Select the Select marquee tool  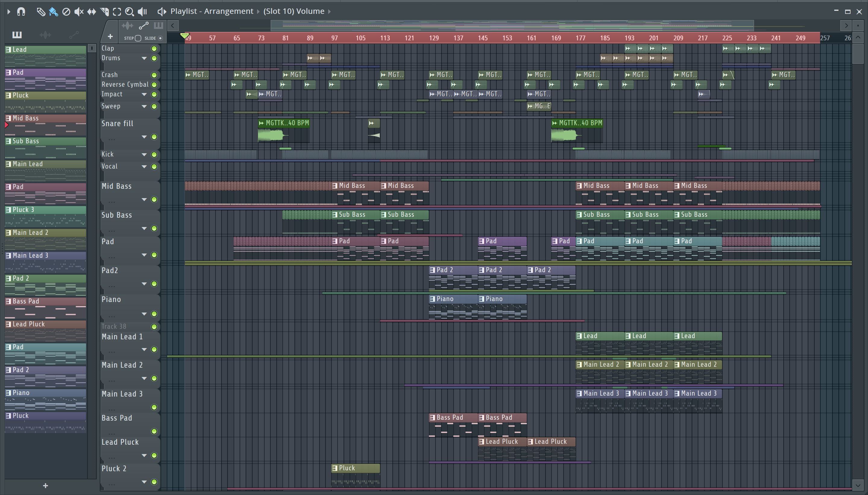[117, 12]
